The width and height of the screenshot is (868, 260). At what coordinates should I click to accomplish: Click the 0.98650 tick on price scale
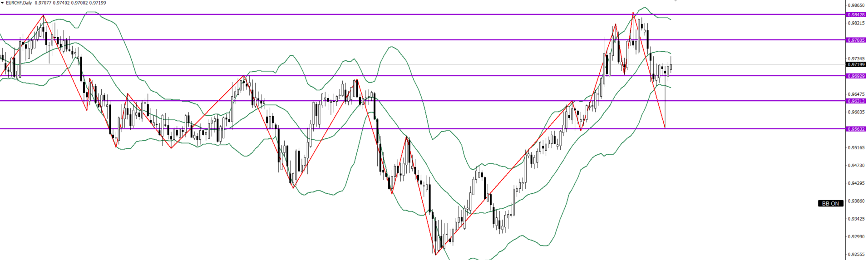[856, 5]
